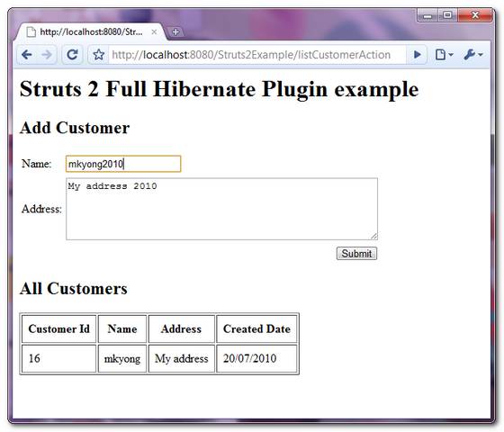This screenshot has width=504, height=432.
Task: Click the 'Add Customer' heading
Action: [75, 128]
